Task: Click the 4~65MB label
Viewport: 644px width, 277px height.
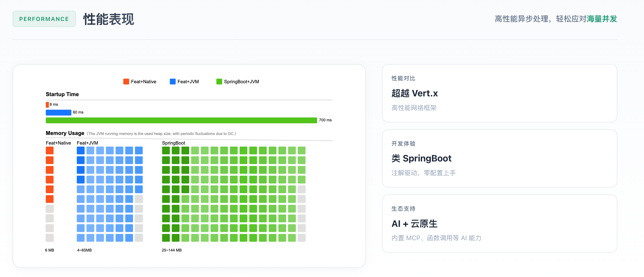Action: coord(84,250)
